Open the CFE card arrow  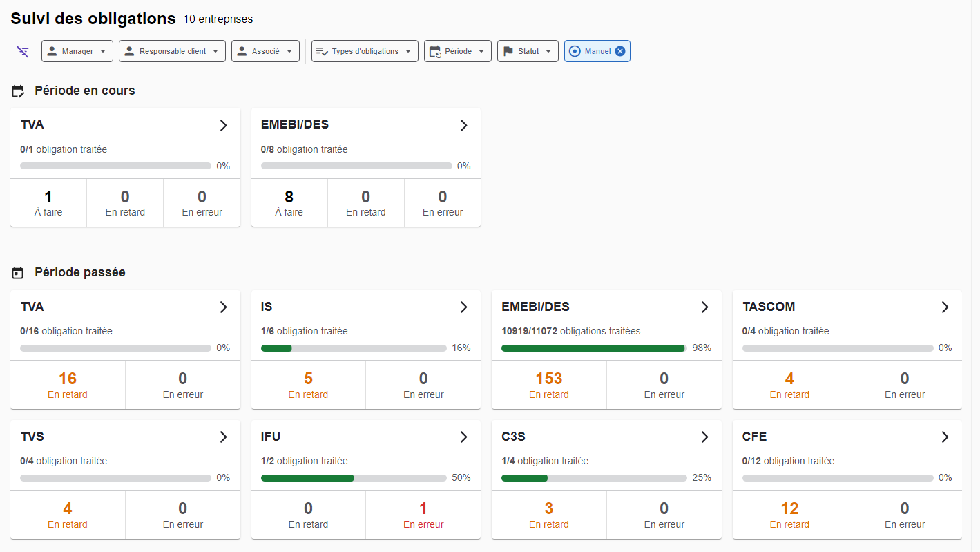tap(945, 437)
